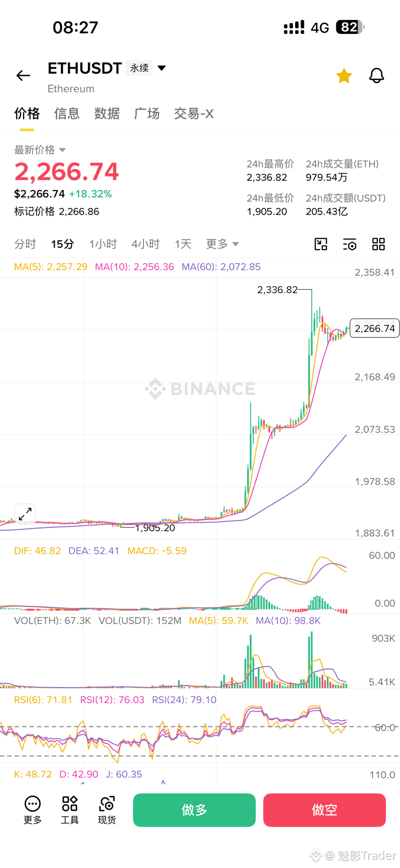Open the 更多 menu icon
The image size is (400, 868).
click(33, 810)
